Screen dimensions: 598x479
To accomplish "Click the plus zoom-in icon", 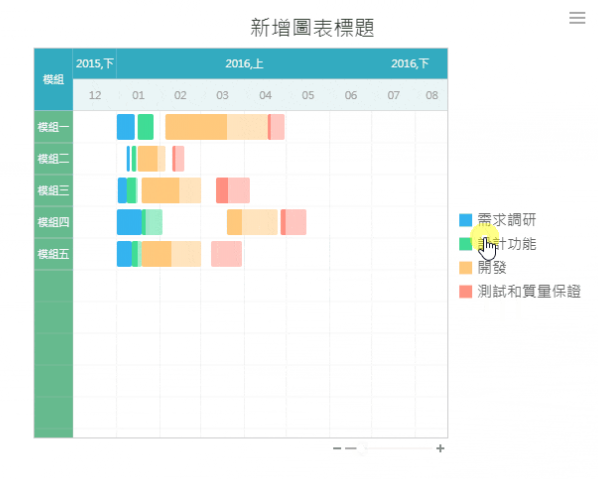I will click(x=440, y=448).
